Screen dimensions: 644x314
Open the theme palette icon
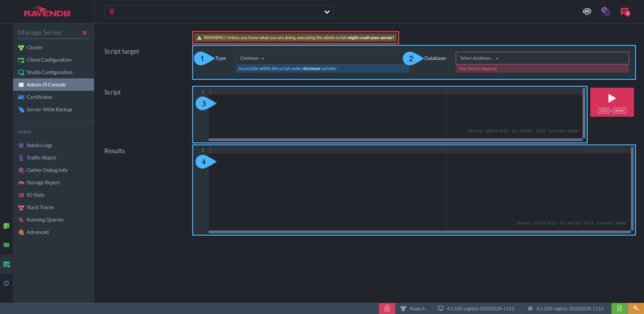pos(587,12)
